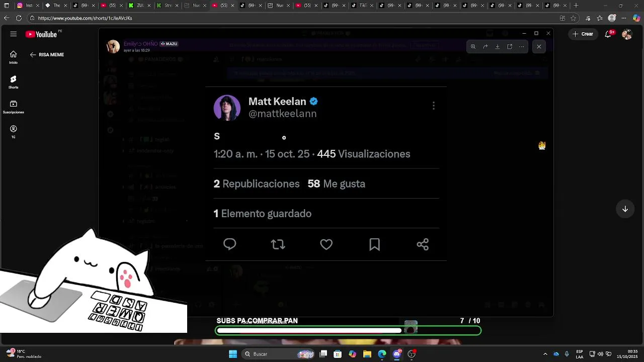The width and height of the screenshot is (644, 362).
Task: Open Microsoft Store from the taskbar
Action: [x=338, y=354]
